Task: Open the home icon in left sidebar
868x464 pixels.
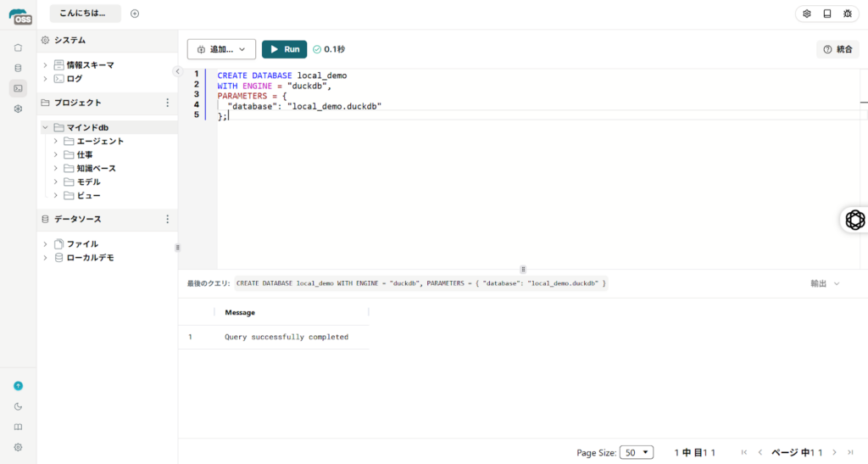Action: (18, 48)
